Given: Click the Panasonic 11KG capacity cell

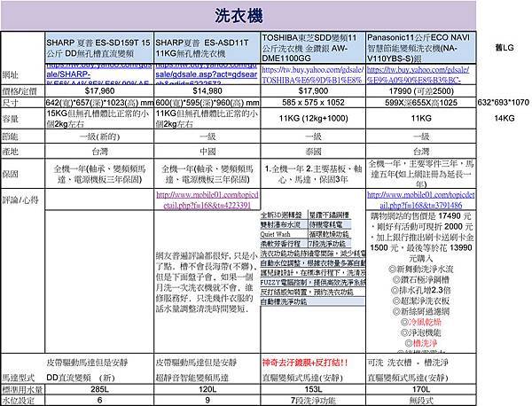Looking at the screenshot, I should click(x=421, y=119).
